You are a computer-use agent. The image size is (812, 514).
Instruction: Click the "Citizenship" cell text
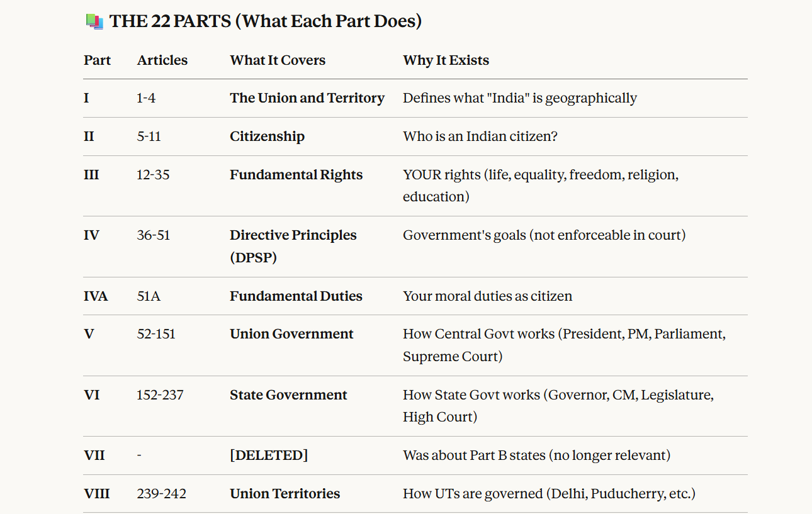(267, 137)
